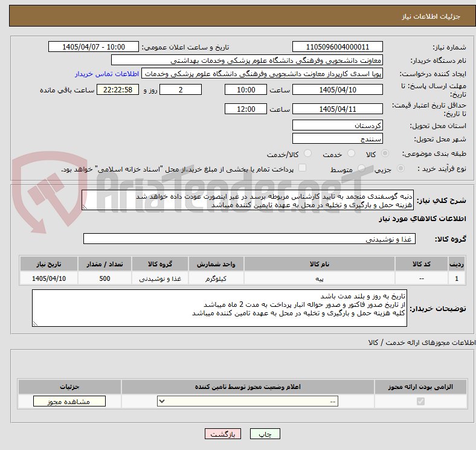Click the مشاهده مجوز button

69,402
